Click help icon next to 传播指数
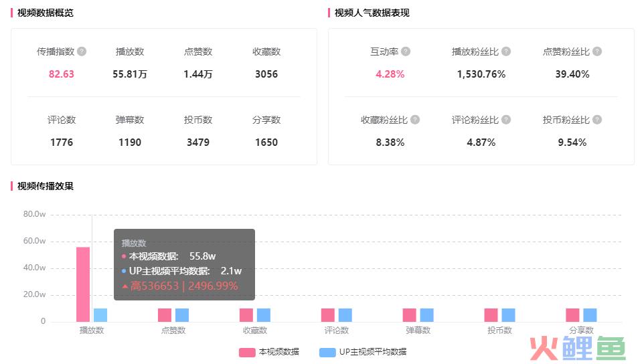This screenshot has width=642, height=364. coord(82,52)
